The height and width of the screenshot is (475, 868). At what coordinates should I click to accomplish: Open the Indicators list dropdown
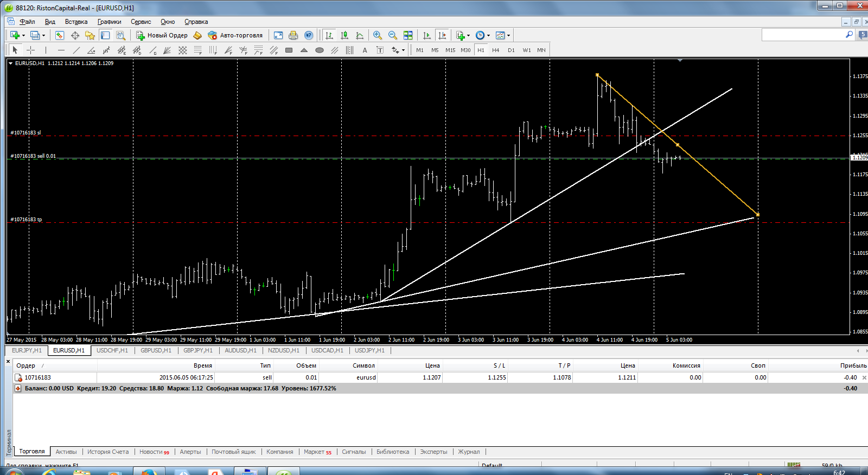click(x=463, y=35)
